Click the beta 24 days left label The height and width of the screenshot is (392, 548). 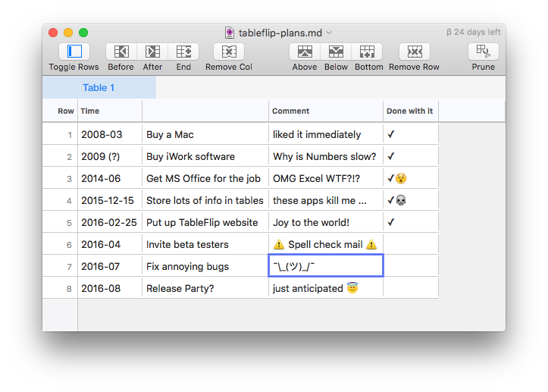pyautogui.click(x=474, y=32)
